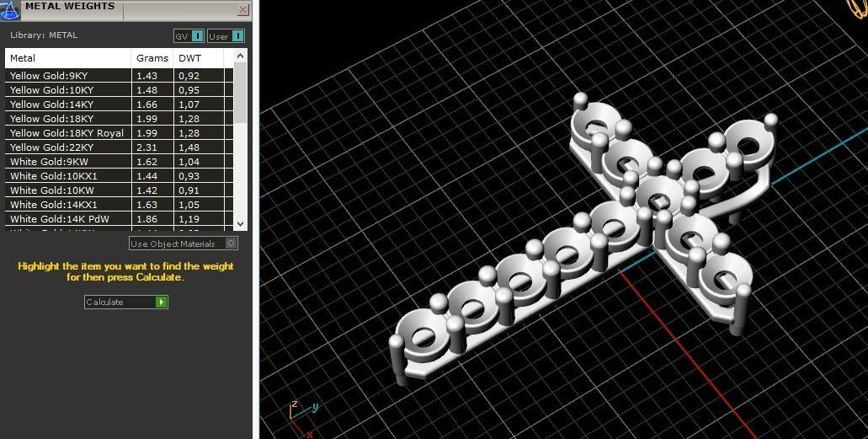
Task: Click the 1,48 DWT value
Action: 189,147
